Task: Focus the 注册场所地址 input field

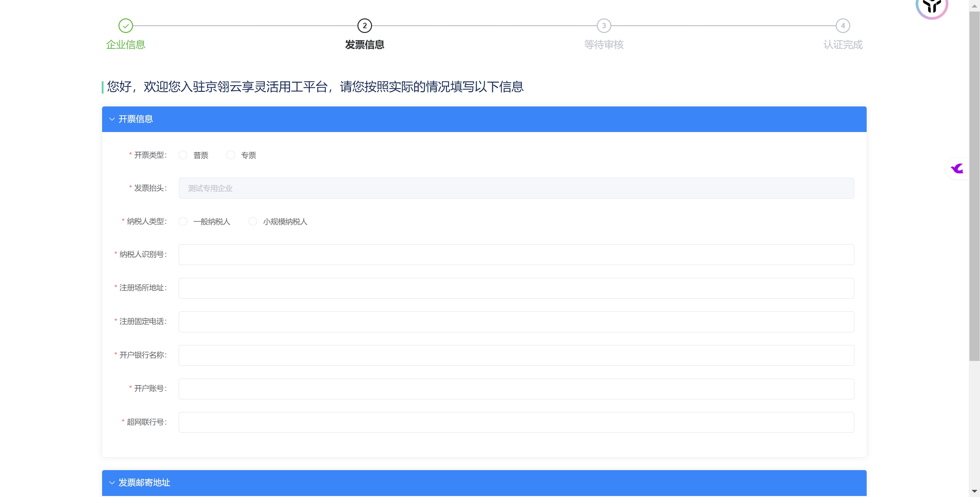Action: point(516,288)
